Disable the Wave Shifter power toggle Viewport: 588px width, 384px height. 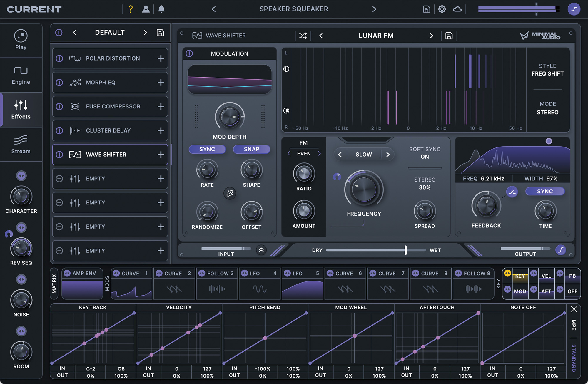click(x=59, y=155)
